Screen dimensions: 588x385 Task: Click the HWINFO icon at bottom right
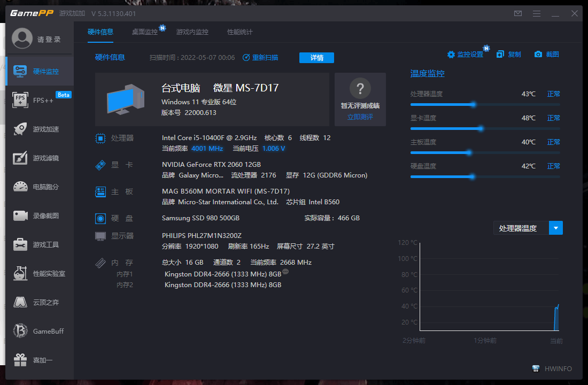[x=536, y=368]
